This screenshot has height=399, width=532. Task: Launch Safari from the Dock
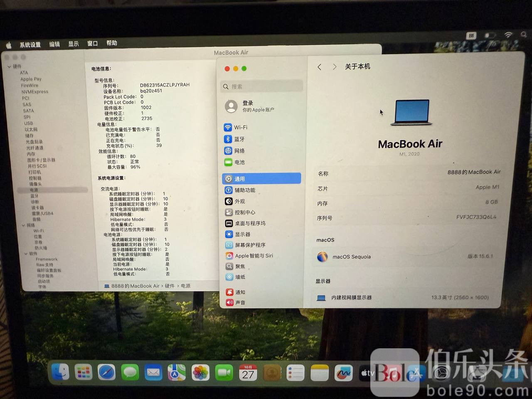coord(106,372)
